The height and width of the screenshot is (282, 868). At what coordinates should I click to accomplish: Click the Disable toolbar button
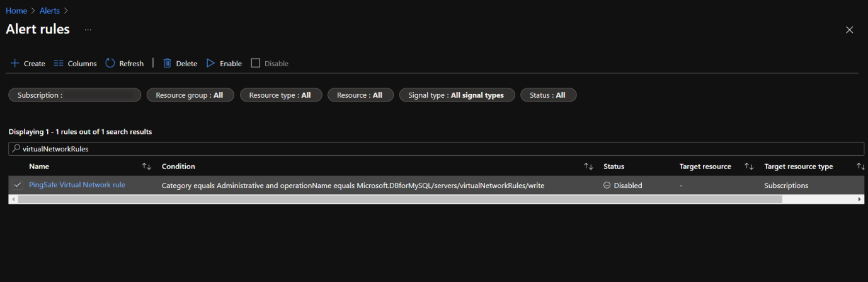pyautogui.click(x=270, y=63)
